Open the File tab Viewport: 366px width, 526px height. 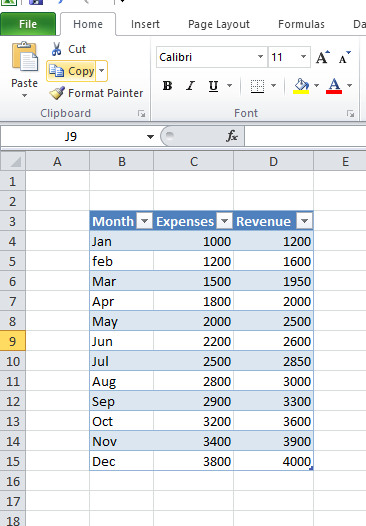pos(28,24)
